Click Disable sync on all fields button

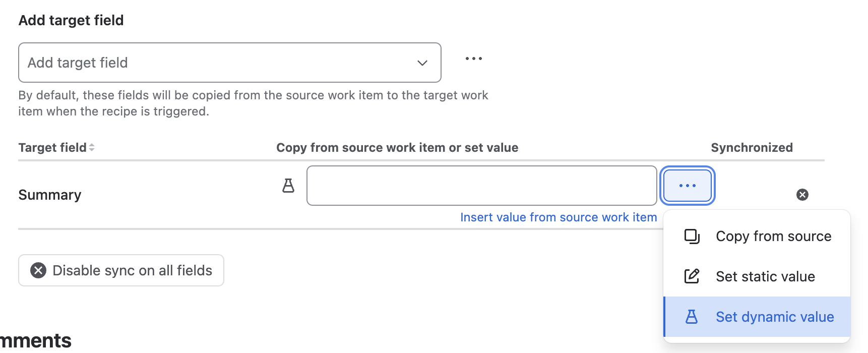(x=121, y=270)
